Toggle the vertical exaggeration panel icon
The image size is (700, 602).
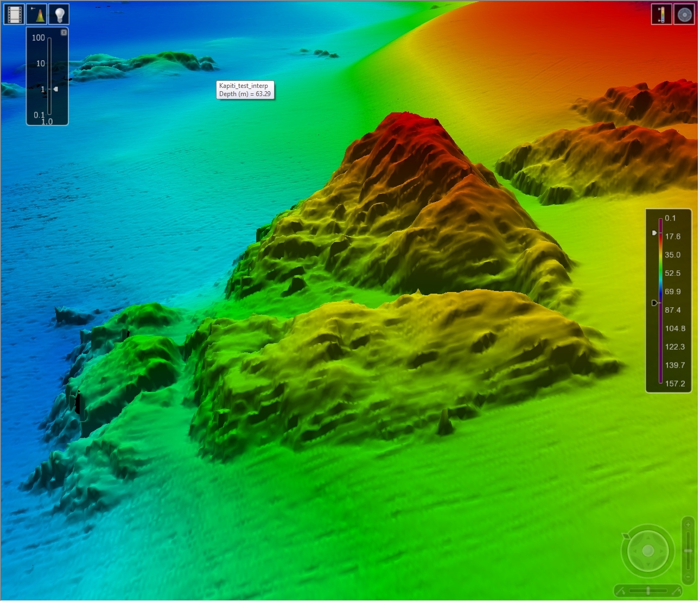(x=37, y=14)
